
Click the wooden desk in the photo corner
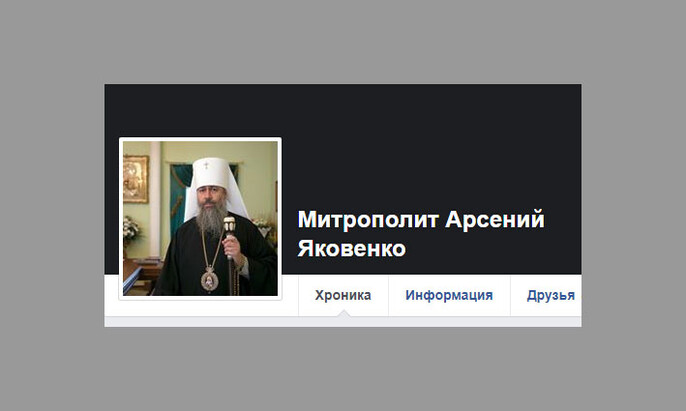pos(140,276)
